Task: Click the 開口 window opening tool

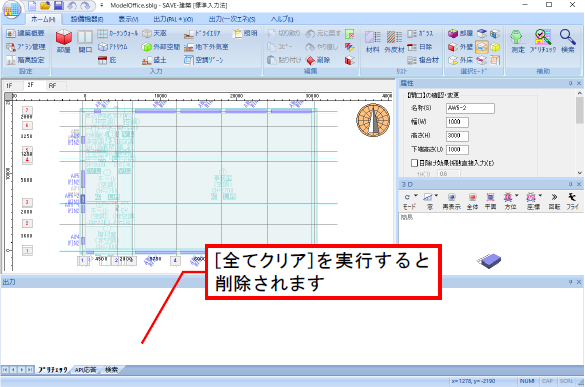Action: pos(85,41)
